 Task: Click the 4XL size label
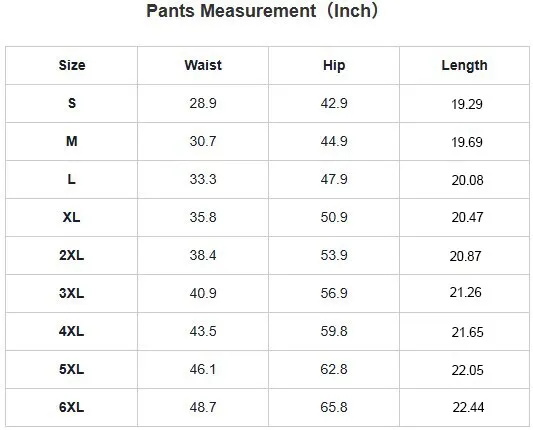pyautogui.click(x=72, y=331)
